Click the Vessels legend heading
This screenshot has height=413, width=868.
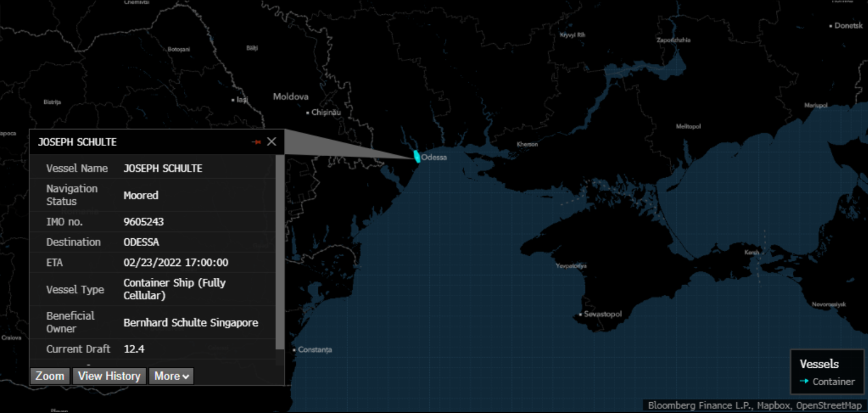(819, 364)
